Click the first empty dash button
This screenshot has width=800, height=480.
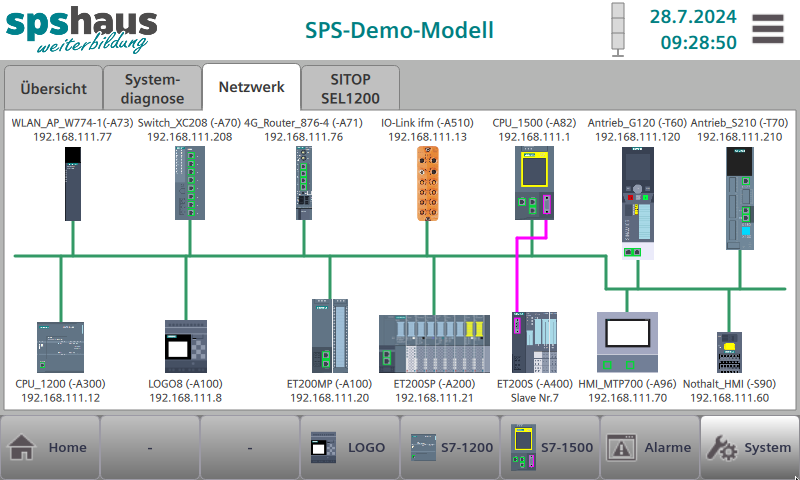click(x=149, y=447)
